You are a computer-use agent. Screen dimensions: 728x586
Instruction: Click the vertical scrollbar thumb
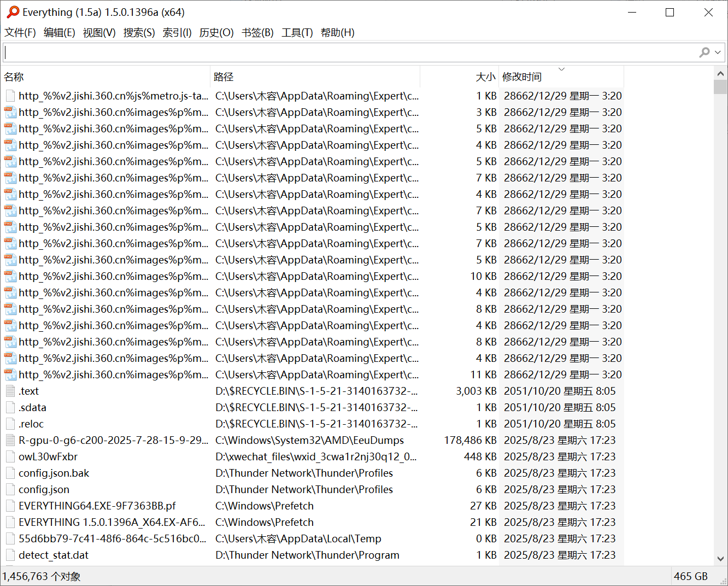point(720,87)
